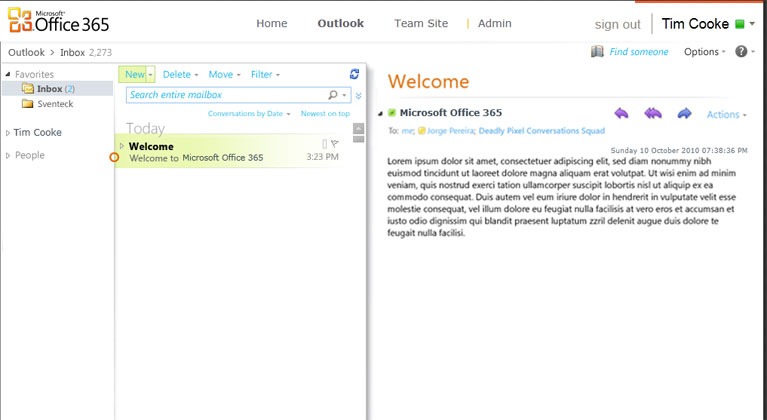Toggle the Welcome message category box
This screenshot has width=767, height=420.
pos(324,145)
